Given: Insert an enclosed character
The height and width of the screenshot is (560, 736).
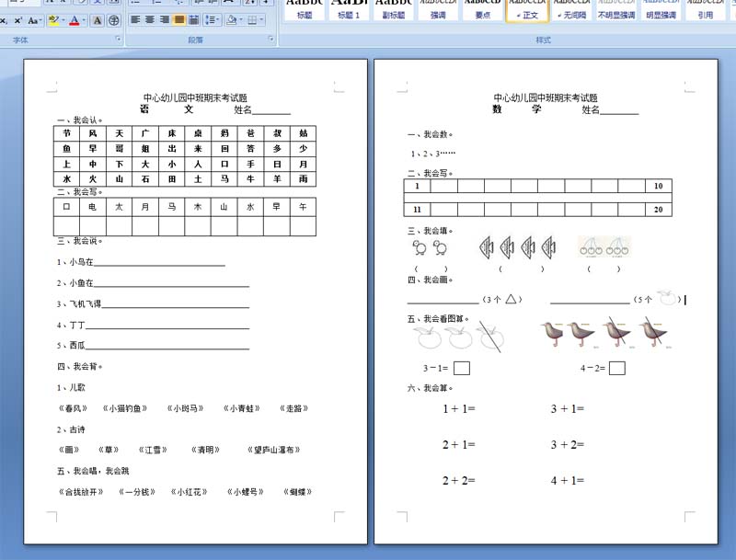Looking at the screenshot, I should (113, 20).
